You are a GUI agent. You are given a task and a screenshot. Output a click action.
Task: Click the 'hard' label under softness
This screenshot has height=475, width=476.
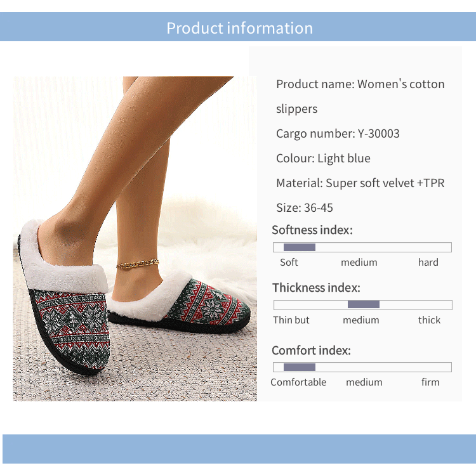(428, 262)
